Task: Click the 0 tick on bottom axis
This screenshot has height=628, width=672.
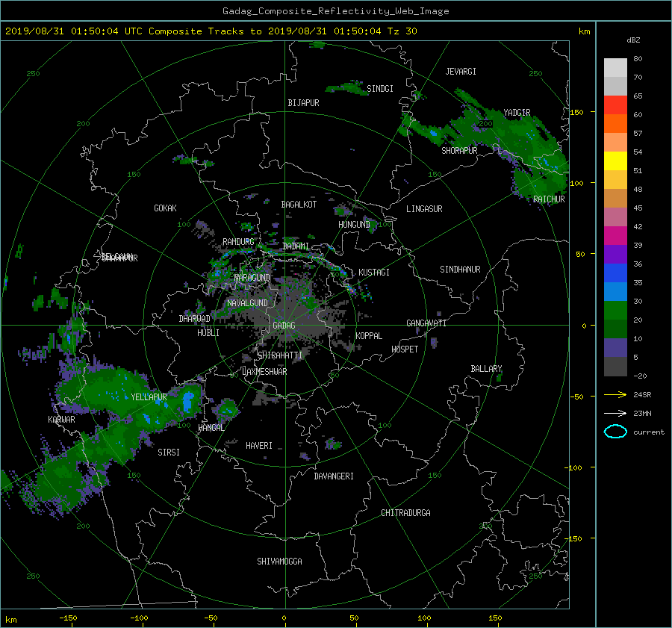Action: 284,618
